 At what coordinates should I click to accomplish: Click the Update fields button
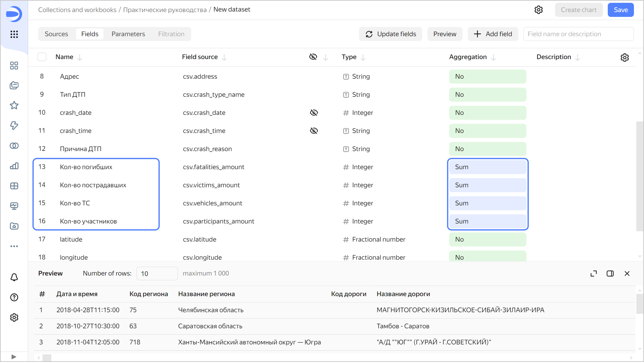390,34
